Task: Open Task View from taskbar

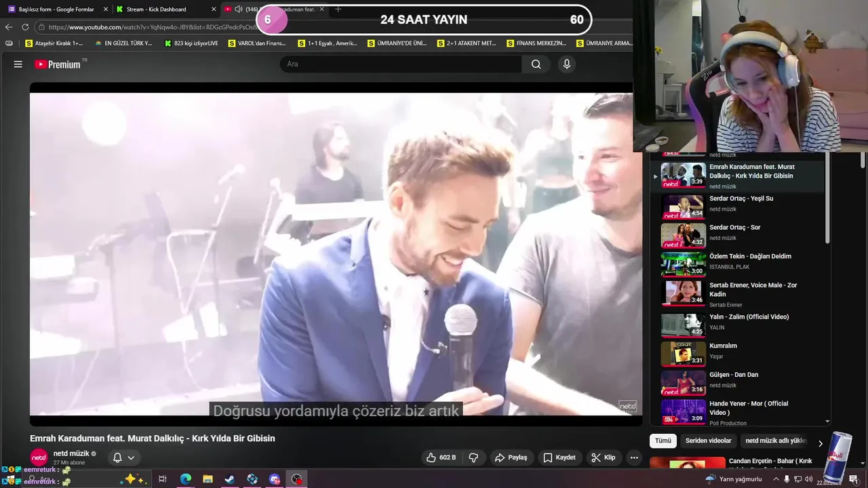Action: (163, 479)
